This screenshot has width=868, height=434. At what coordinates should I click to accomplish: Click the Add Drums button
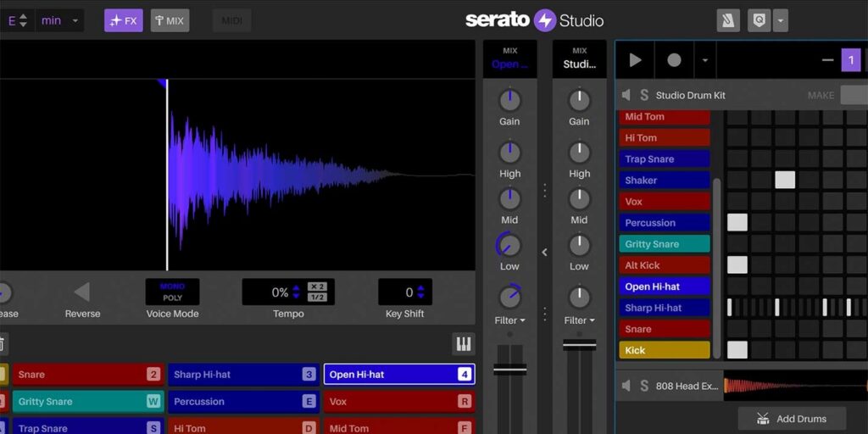click(793, 419)
